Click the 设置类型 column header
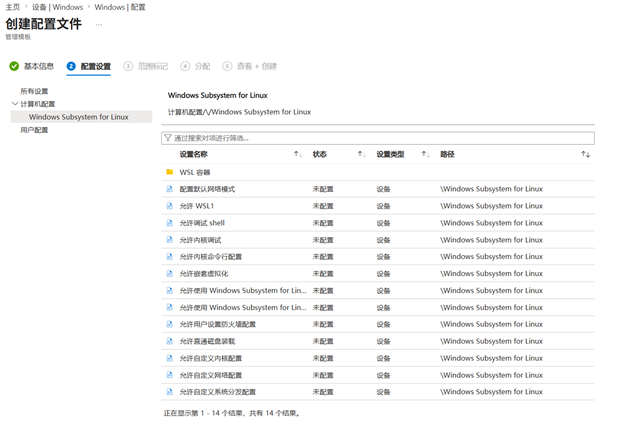 point(391,154)
